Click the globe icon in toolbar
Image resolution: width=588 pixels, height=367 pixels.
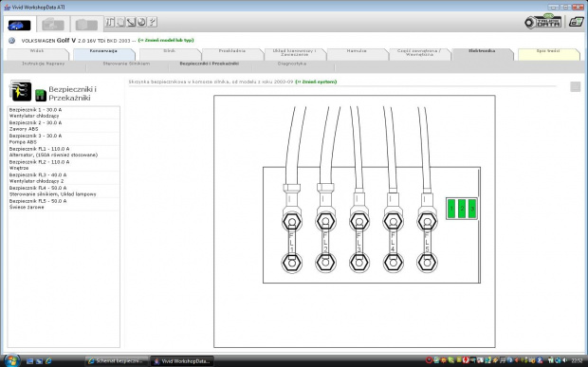click(141, 22)
